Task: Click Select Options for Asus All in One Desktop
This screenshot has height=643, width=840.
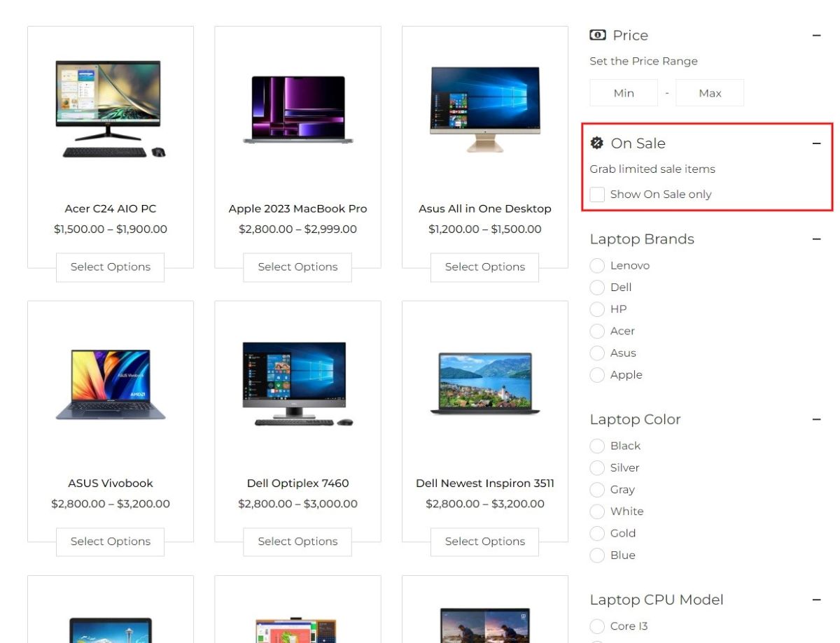Action: coord(485,267)
